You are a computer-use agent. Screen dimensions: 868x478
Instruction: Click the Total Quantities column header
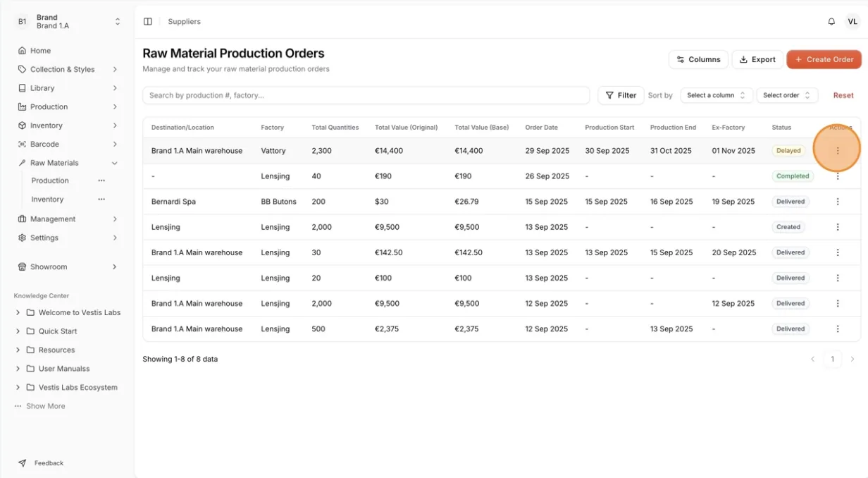tap(335, 128)
